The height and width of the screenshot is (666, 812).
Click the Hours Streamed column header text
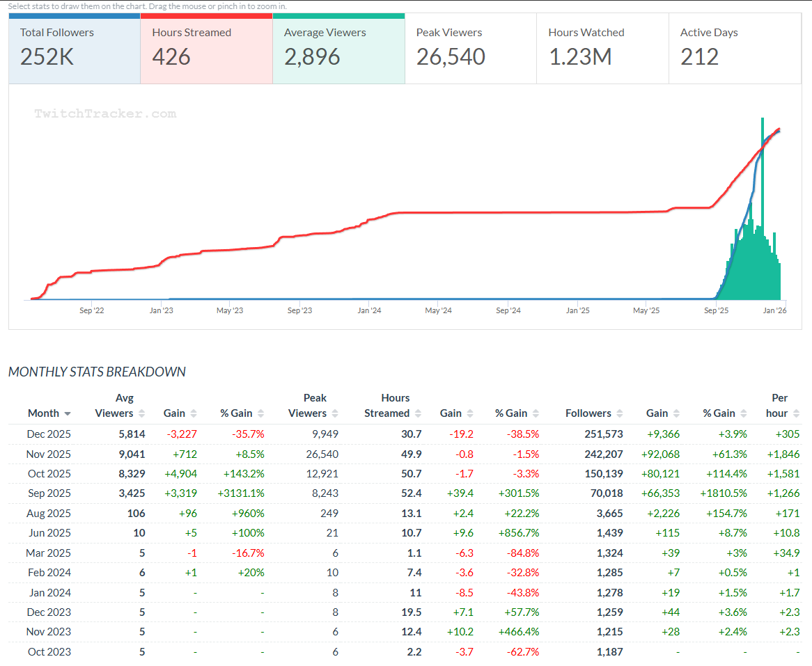(387, 406)
